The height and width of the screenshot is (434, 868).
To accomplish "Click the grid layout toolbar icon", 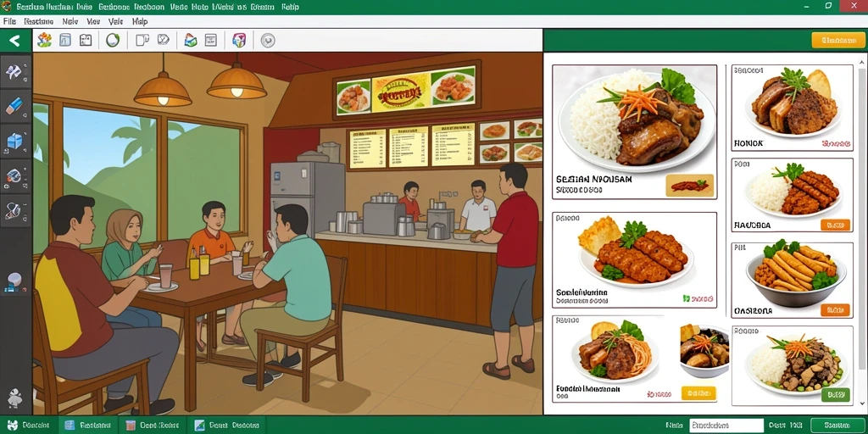I will point(86,40).
